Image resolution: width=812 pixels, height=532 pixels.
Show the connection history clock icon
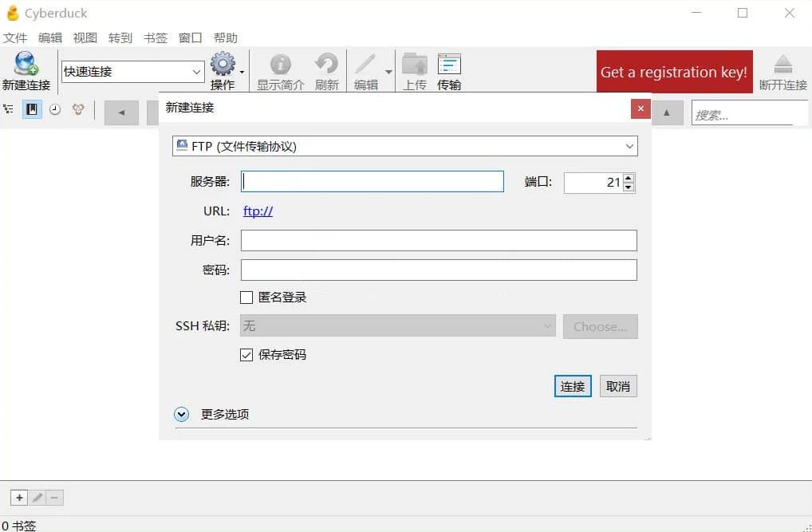55,109
